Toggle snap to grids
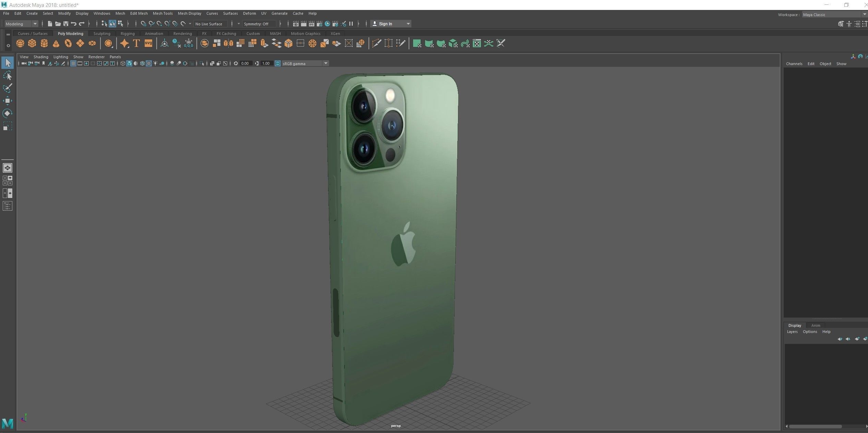Image resolution: width=868 pixels, height=433 pixels. (x=143, y=24)
